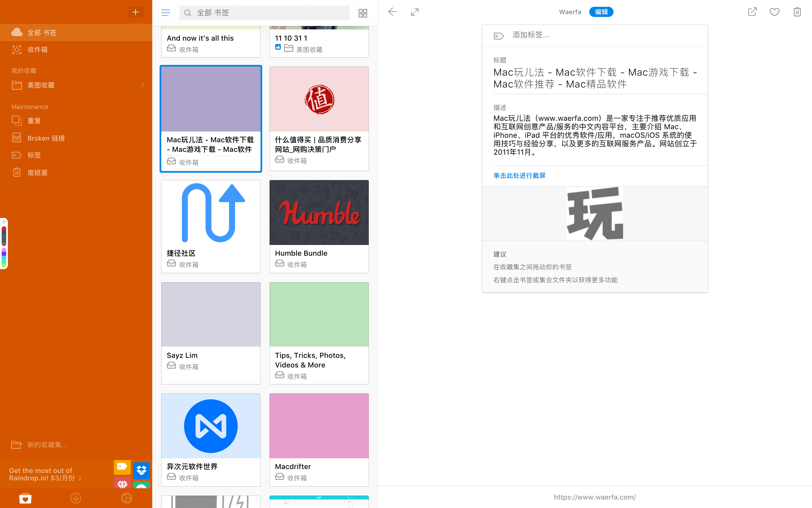This screenshot has height=508, width=812.
Task: Select the 异次元软件世界 bookmark card
Action: click(211, 440)
